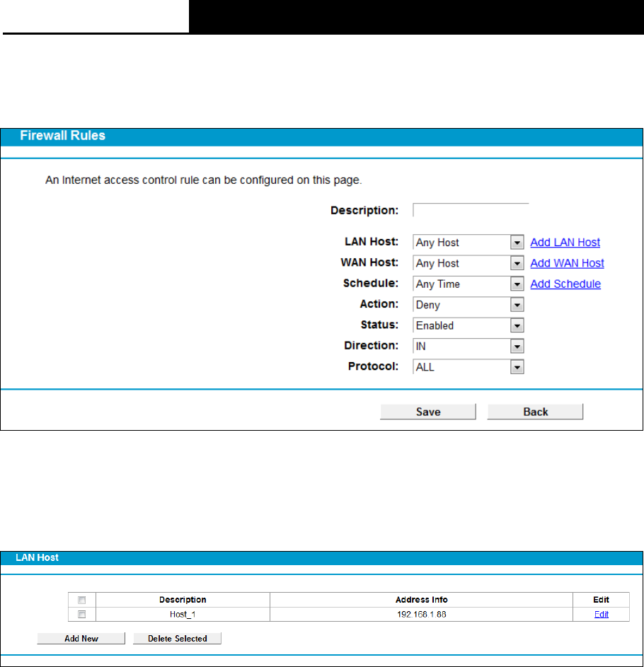Expand the Schedule dropdown showing Any Time

[468, 284]
